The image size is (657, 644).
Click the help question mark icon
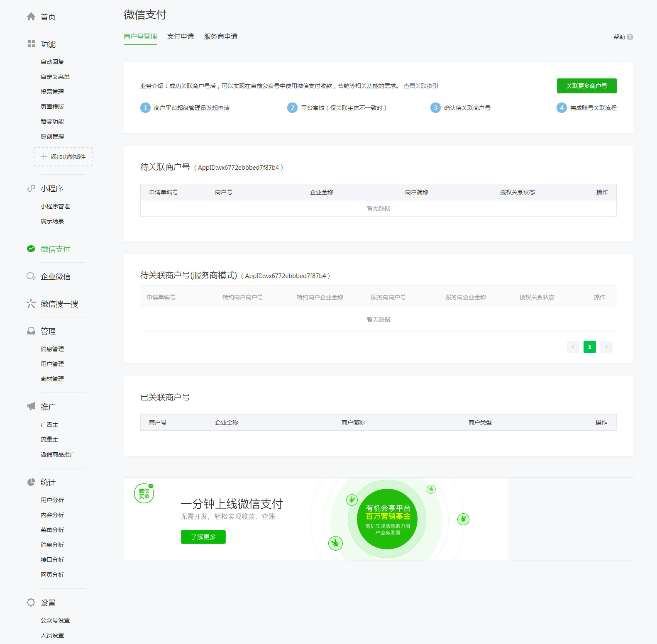pyautogui.click(x=630, y=37)
